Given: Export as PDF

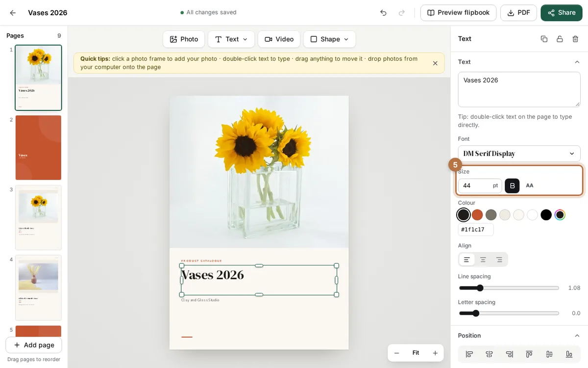Looking at the screenshot, I should coord(518,13).
